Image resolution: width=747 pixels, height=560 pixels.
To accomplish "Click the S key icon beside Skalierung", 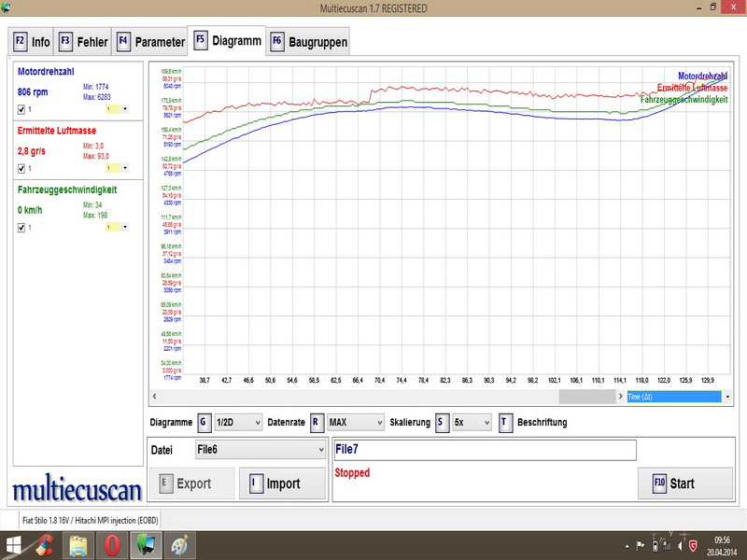I will point(442,422).
